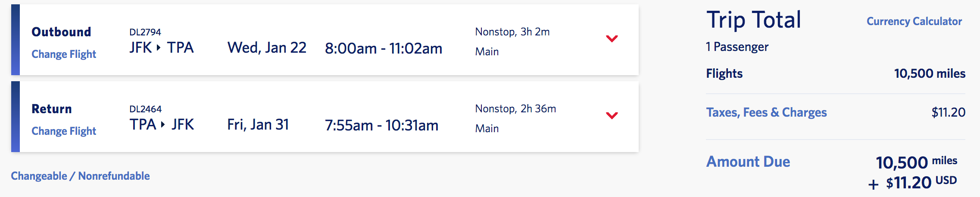Click the Amount Due label
The height and width of the screenshot is (197, 980).
point(748,162)
